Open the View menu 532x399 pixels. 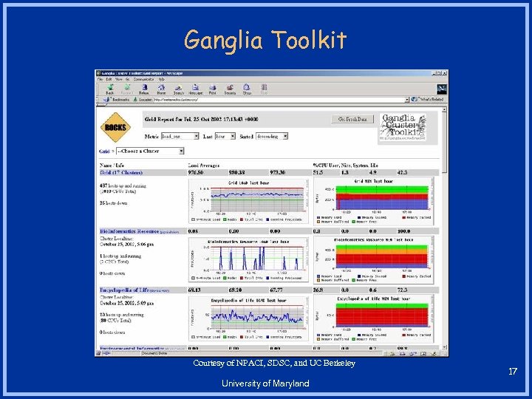[119, 79]
